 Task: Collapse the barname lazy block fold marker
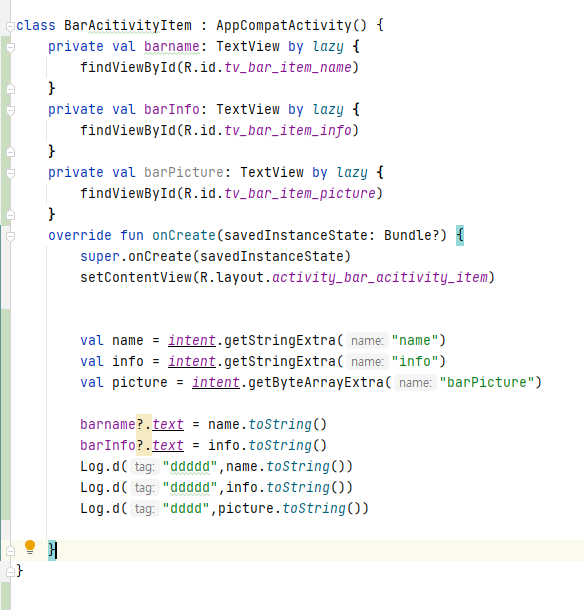coord(11,47)
